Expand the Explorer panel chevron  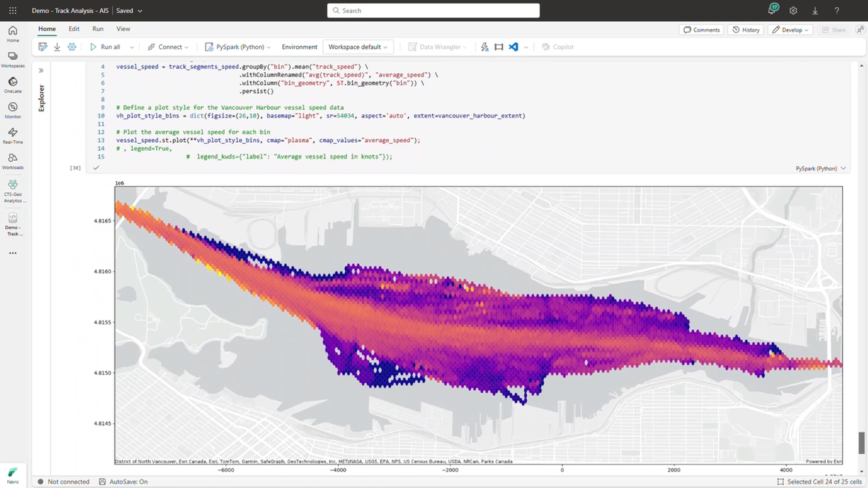(x=41, y=70)
